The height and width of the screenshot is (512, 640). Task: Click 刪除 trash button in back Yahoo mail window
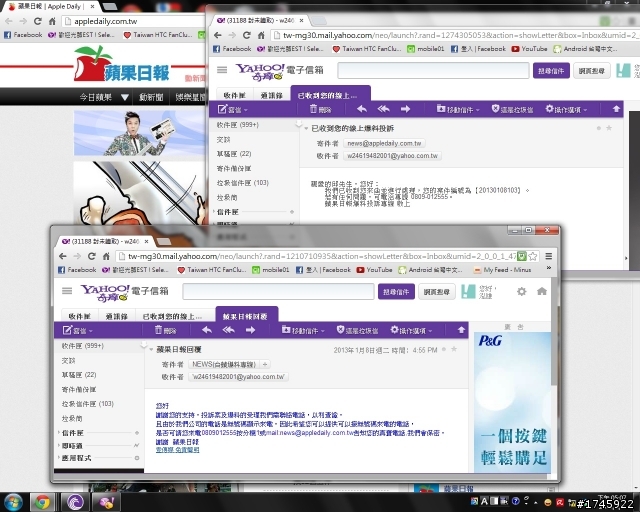pos(320,109)
